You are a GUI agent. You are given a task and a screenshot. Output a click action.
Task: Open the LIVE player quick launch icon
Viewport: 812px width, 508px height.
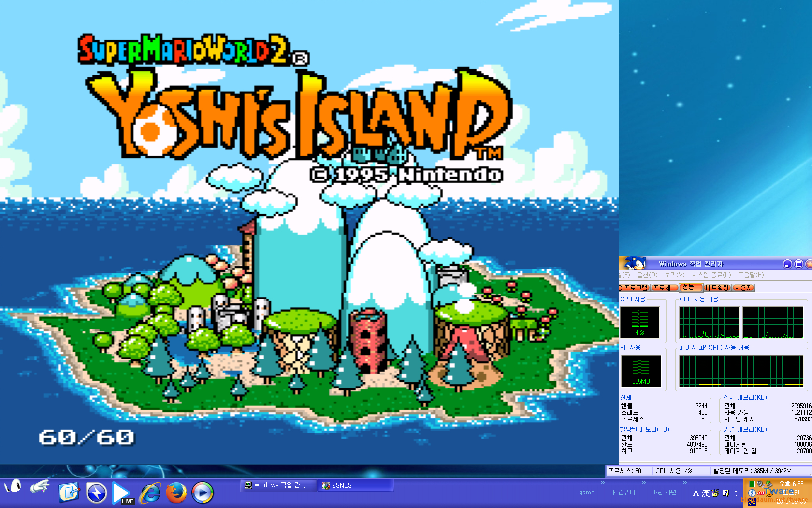(123, 493)
